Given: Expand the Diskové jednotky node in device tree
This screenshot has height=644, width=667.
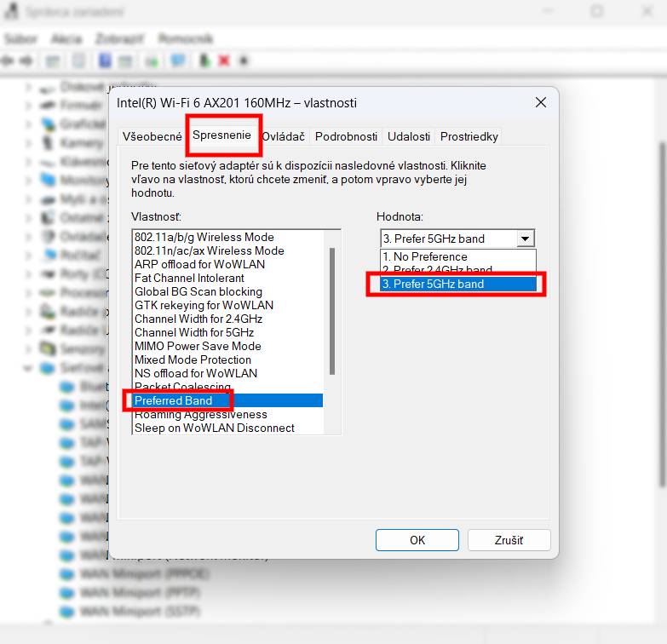Looking at the screenshot, I should pos(28,86).
